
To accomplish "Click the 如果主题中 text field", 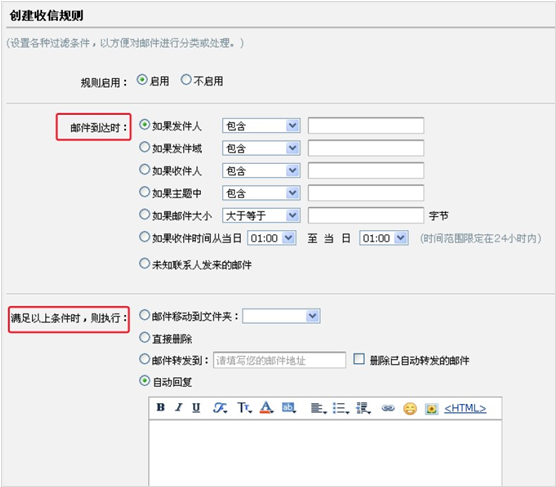I will click(x=366, y=193).
